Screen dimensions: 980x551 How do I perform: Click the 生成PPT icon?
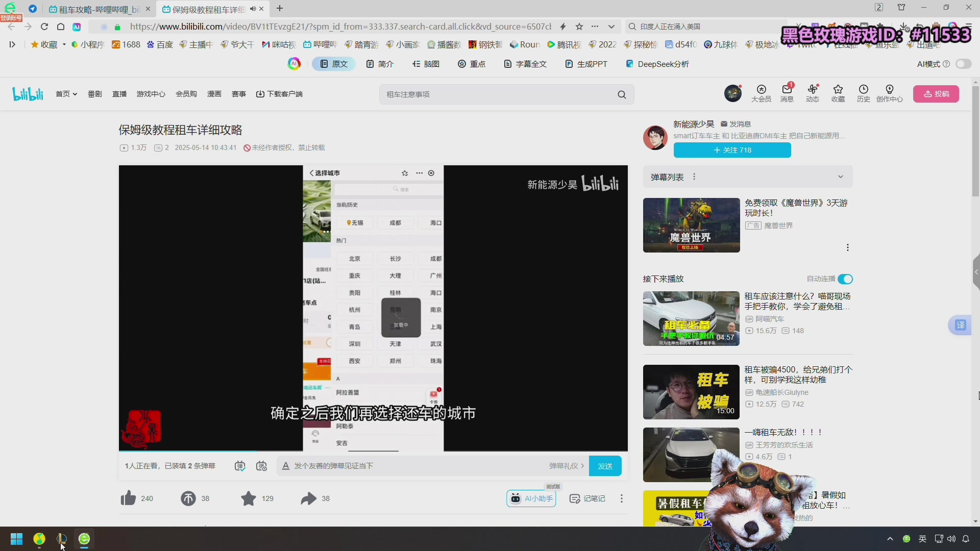(x=585, y=64)
